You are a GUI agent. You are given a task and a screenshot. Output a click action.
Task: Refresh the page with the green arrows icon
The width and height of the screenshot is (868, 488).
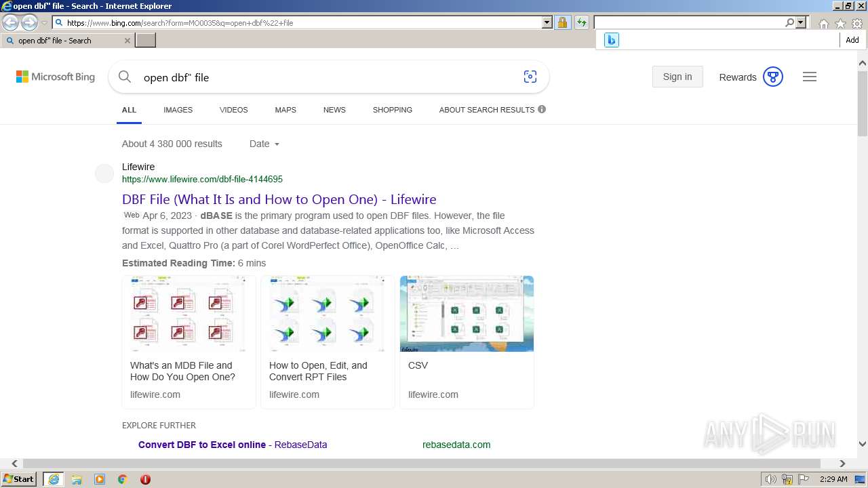(x=582, y=22)
